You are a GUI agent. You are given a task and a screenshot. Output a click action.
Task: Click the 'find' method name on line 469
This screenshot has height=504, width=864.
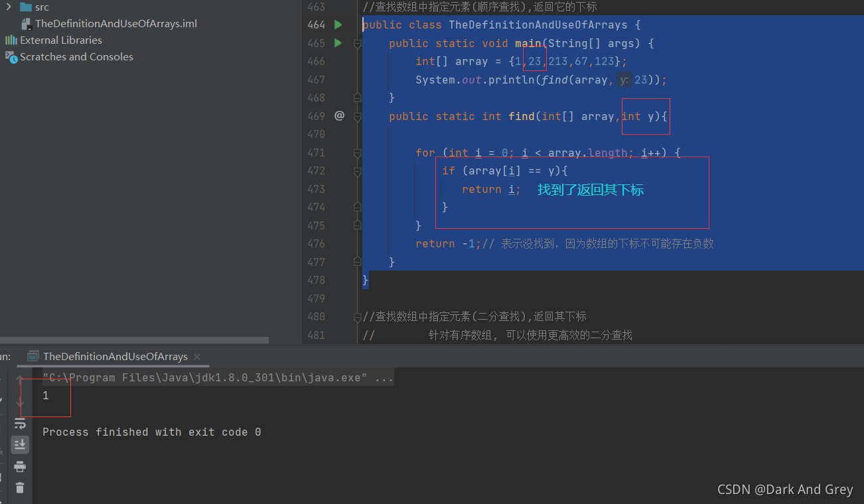tap(522, 116)
